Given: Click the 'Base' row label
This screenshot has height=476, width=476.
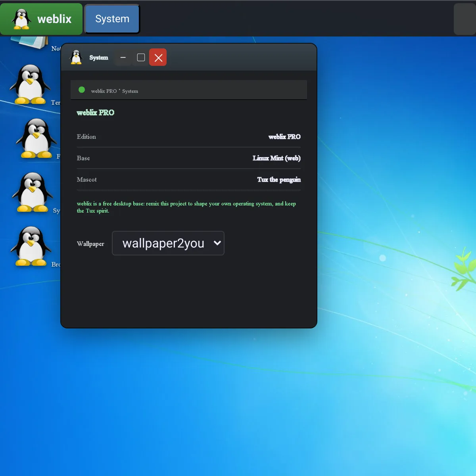Looking at the screenshot, I should click(83, 158).
